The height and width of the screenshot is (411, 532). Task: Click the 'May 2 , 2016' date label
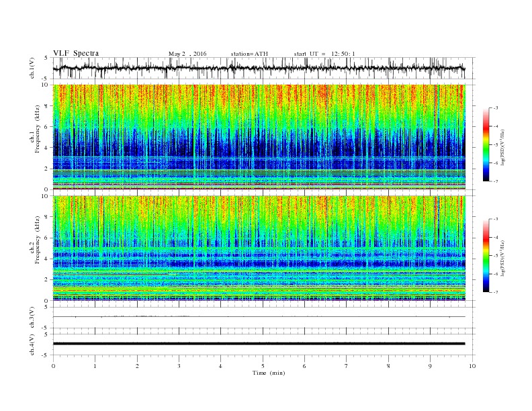pos(187,54)
